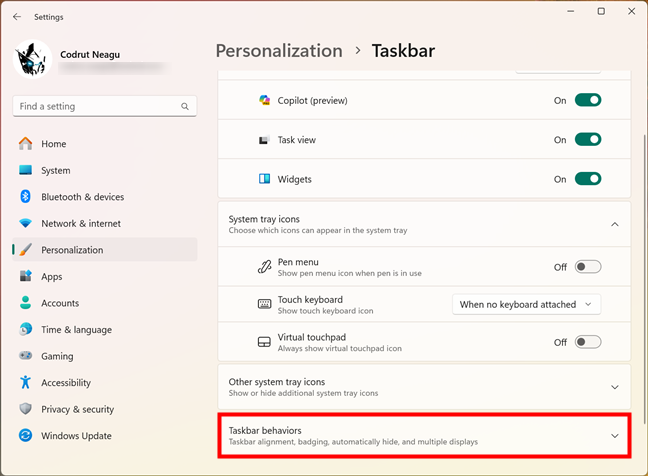Open Windows Update page
648x476 pixels.
105,436
